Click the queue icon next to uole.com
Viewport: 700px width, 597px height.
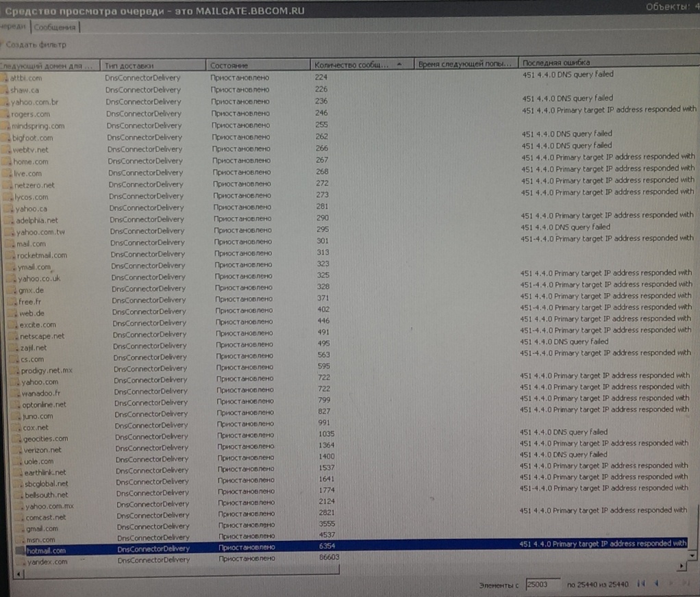coord(18,461)
